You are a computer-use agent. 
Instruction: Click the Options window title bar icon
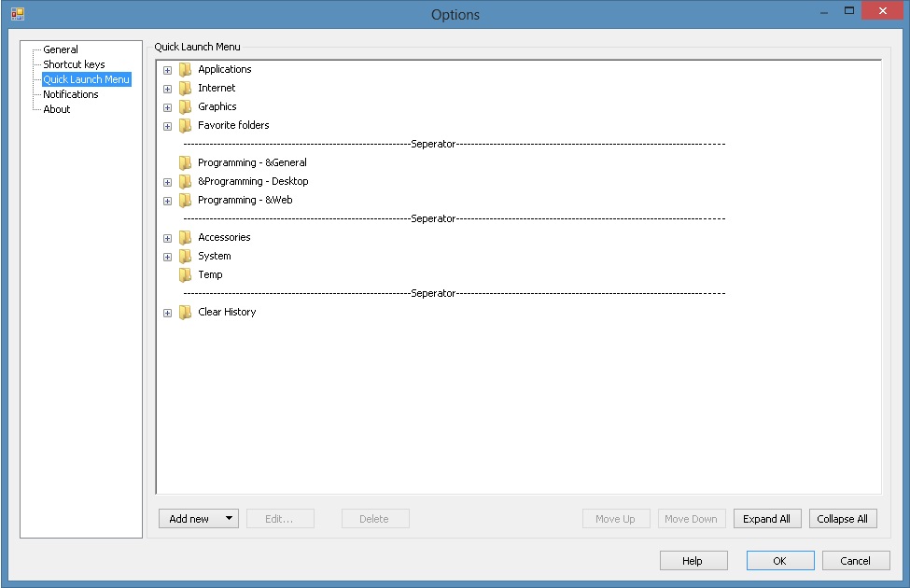point(17,14)
